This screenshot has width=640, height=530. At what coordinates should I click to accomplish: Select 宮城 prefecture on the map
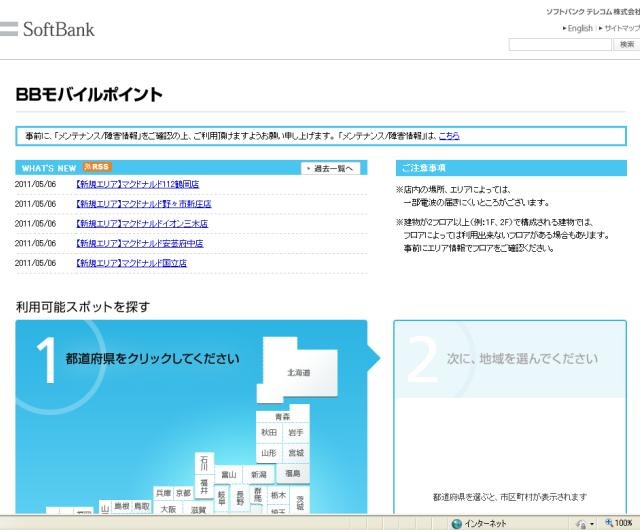[x=296, y=453]
